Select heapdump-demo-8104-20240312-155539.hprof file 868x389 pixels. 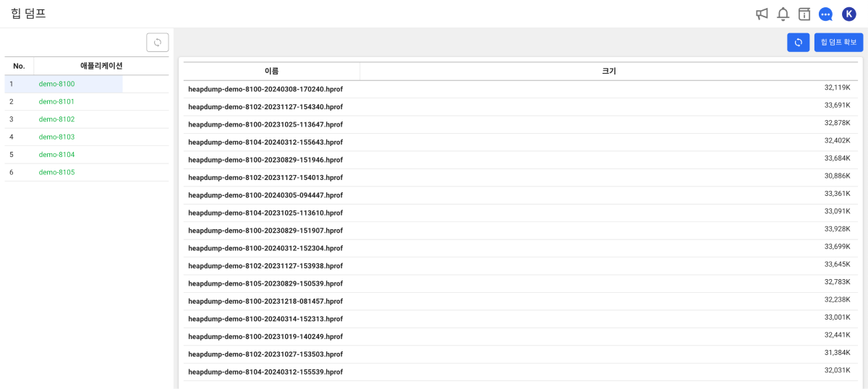(x=265, y=372)
